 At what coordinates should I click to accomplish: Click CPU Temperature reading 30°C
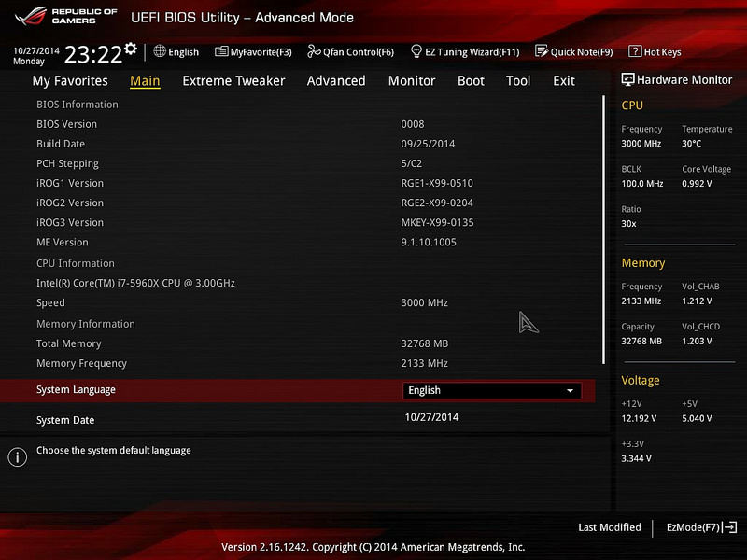(x=691, y=144)
